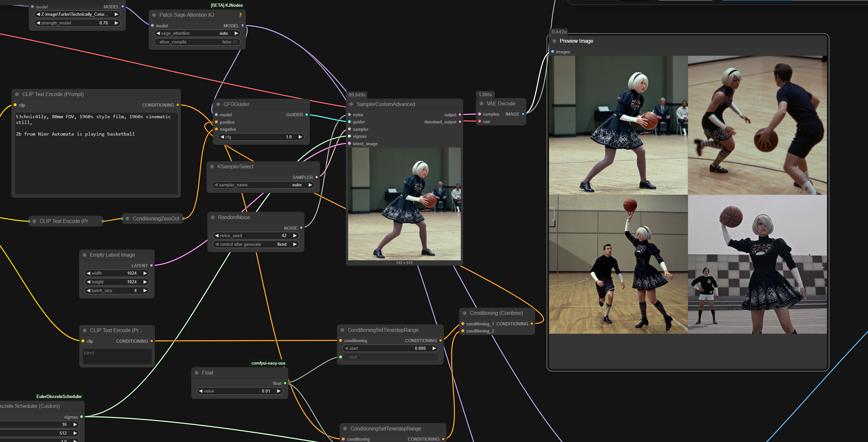This screenshot has width=868, height=442.
Task: Collapse the VAE Decode node via its dot
Action: click(x=481, y=103)
